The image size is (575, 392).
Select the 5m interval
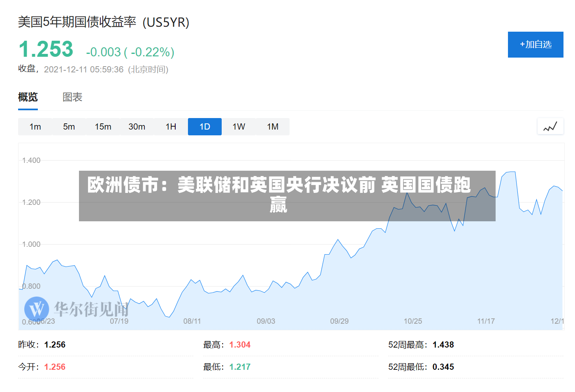69,127
